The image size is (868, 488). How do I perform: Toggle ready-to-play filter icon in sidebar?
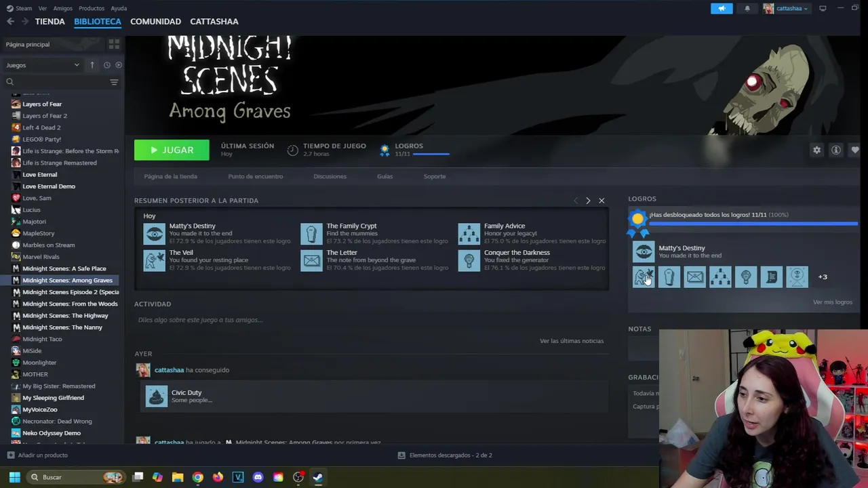pyautogui.click(x=118, y=65)
